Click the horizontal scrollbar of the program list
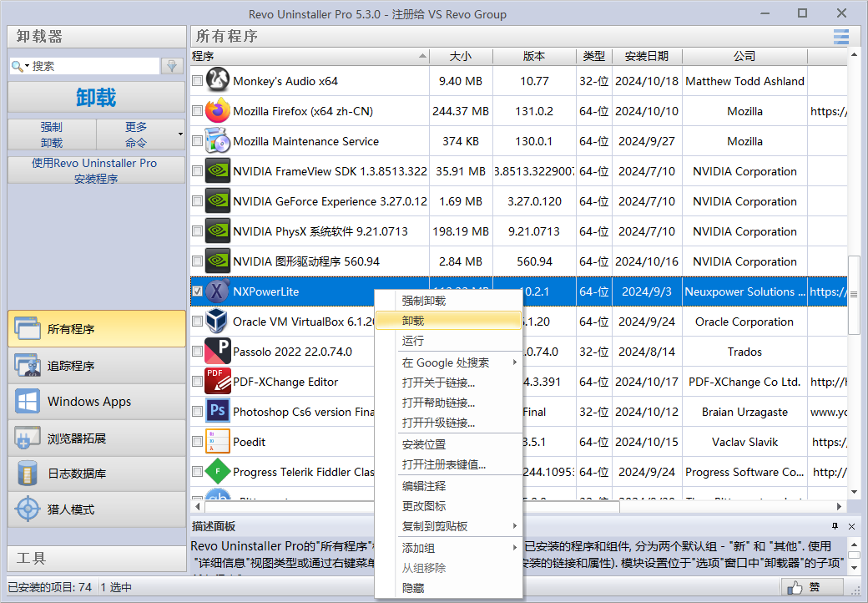868x603 pixels. coord(411,506)
